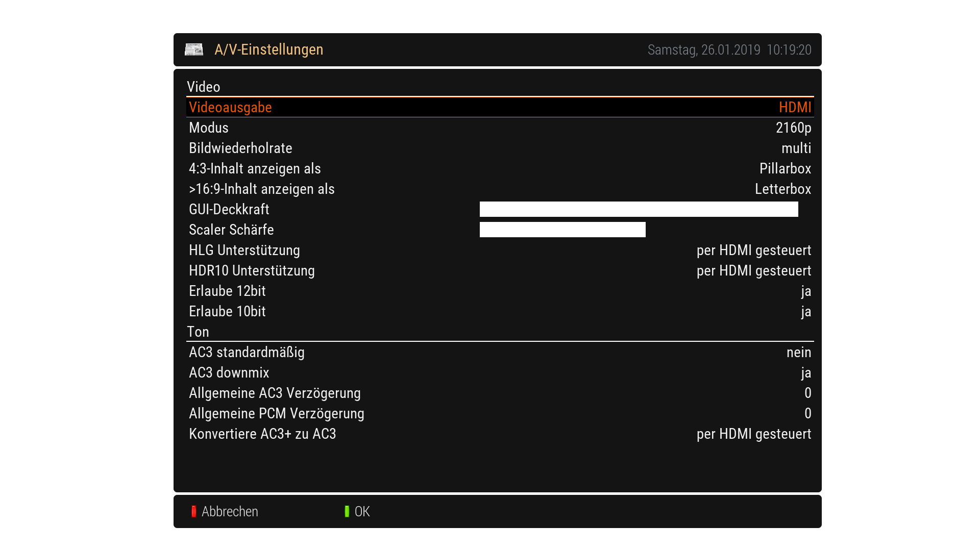Click the OK button label
The height and width of the screenshot is (551, 980).
[362, 512]
